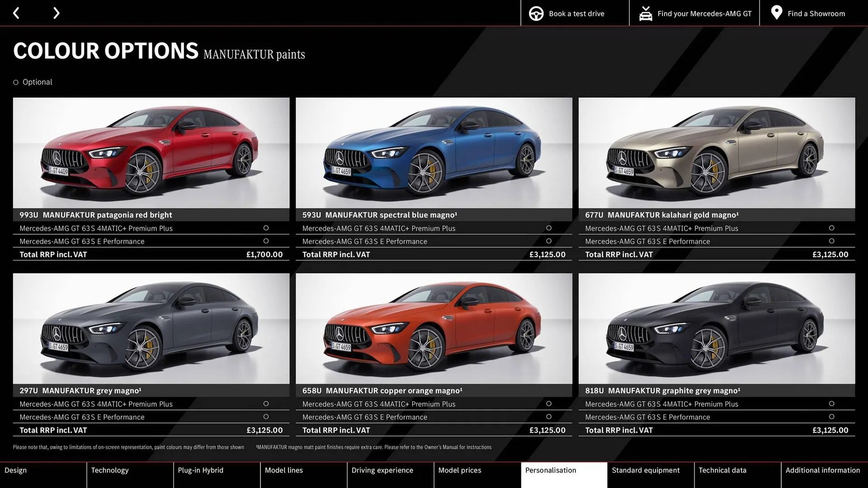Click the Book a test drive steering wheel icon
Screen dimensions: 868x488
pyautogui.click(x=536, y=13)
